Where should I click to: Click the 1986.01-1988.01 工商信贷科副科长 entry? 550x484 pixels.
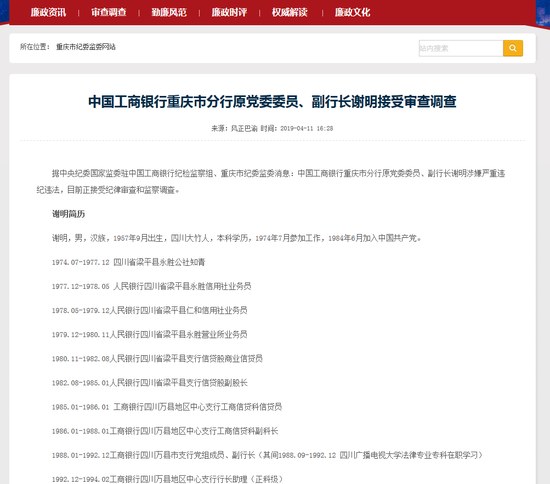tap(165, 431)
